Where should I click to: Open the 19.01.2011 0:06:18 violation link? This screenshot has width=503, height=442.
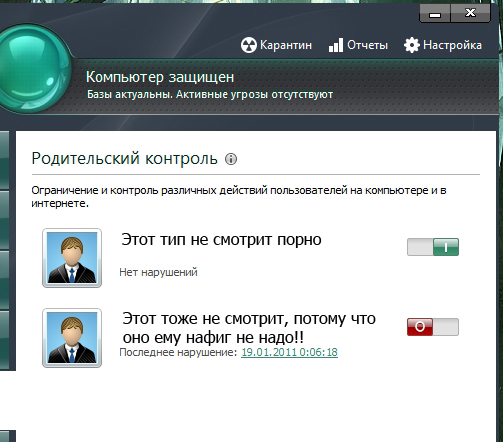(x=289, y=352)
